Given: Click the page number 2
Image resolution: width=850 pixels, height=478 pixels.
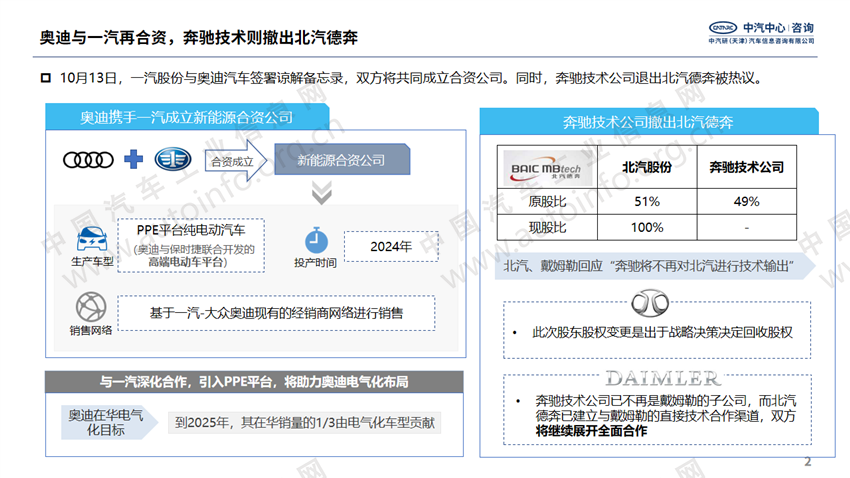Looking at the screenshot, I should click(x=808, y=462).
